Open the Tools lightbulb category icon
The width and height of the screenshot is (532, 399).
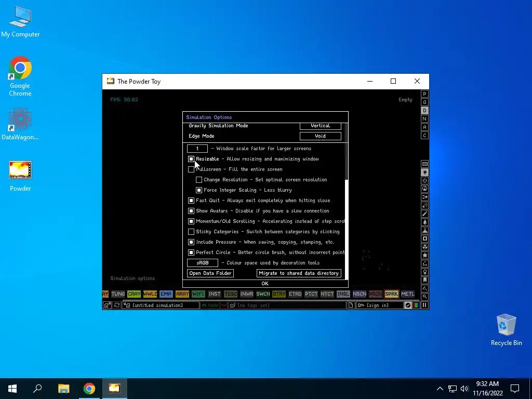(424, 272)
